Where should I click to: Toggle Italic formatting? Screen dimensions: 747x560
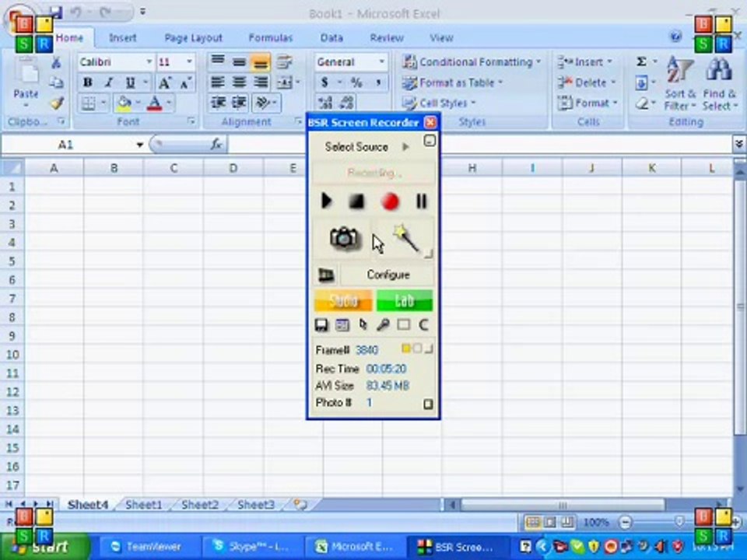point(109,82)
